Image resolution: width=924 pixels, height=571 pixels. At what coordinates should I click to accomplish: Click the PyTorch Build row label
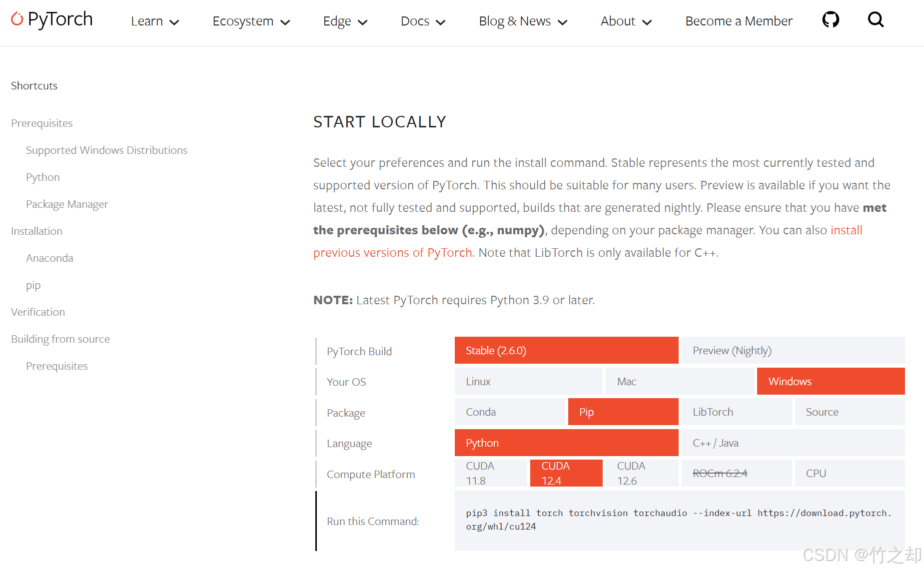(359, 351)
